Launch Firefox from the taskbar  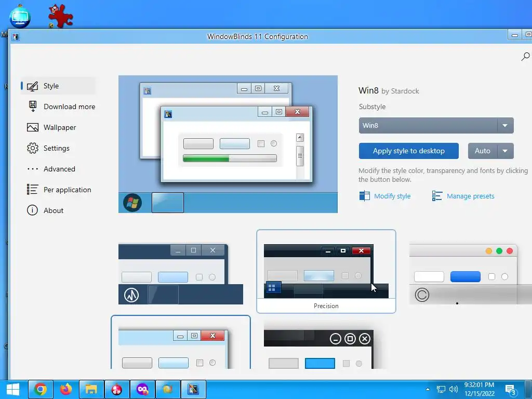pyautogui.click(x=66, y=389)
